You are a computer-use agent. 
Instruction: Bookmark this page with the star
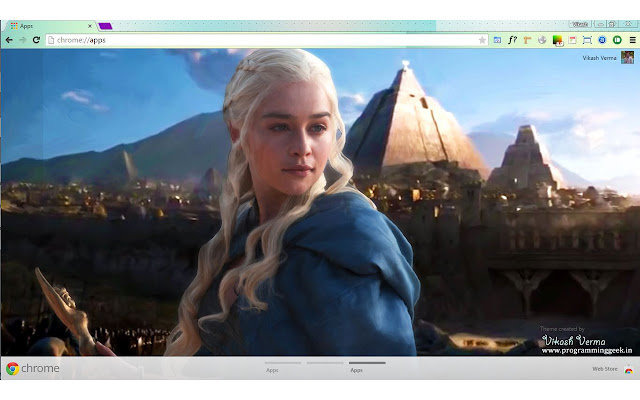(482, 40)
